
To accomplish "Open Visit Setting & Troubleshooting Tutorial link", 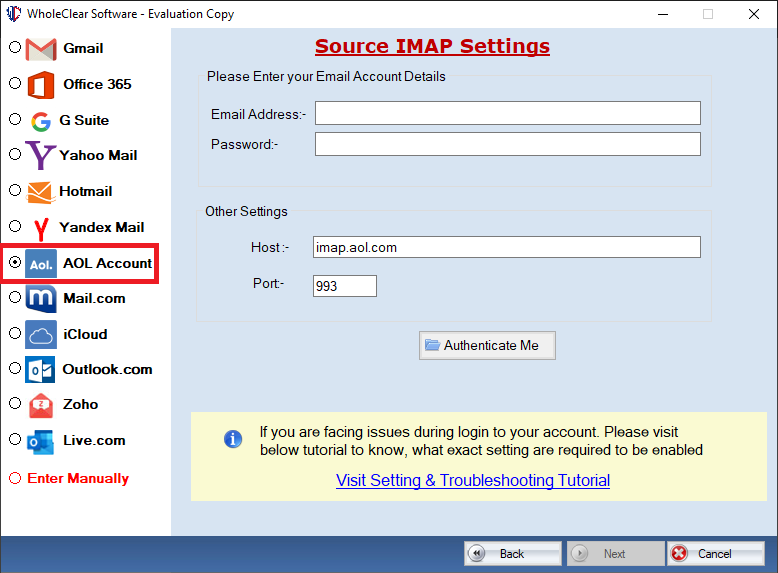I will point(473,480).
